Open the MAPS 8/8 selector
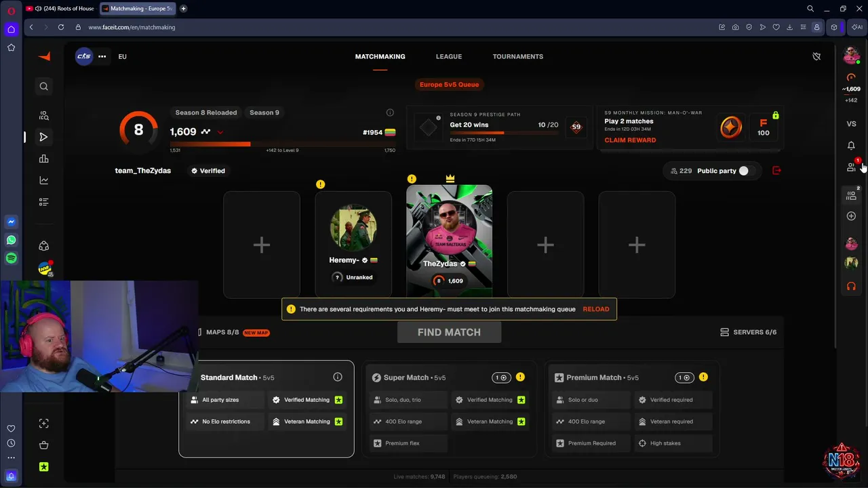 pos(233,332)
